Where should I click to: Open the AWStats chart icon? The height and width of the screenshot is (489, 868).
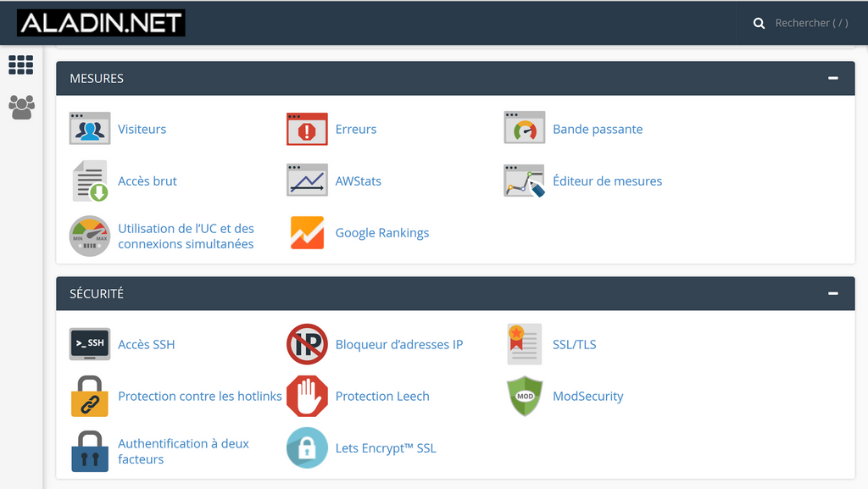(307, 181)
